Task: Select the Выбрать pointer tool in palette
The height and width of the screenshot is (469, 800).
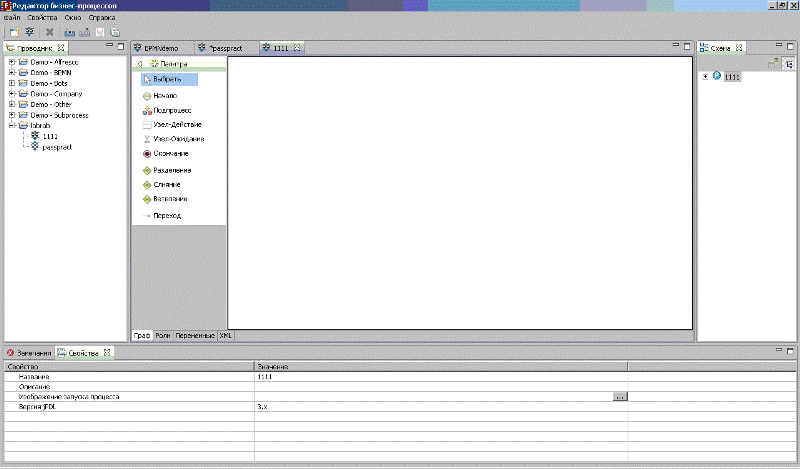Action: [x=165, y=78]
